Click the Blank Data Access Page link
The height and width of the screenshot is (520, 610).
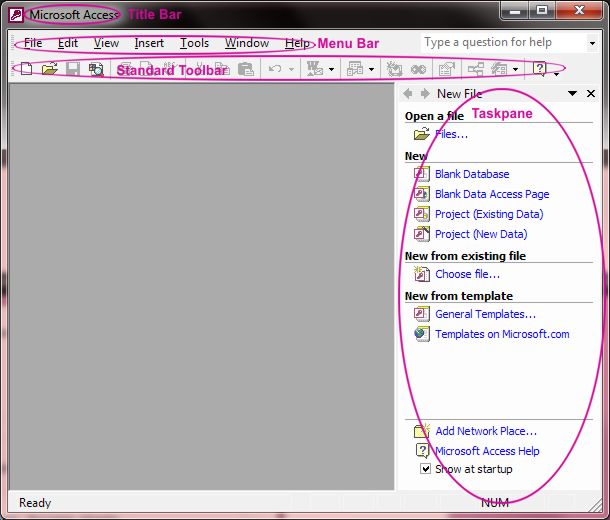(492, 194)
